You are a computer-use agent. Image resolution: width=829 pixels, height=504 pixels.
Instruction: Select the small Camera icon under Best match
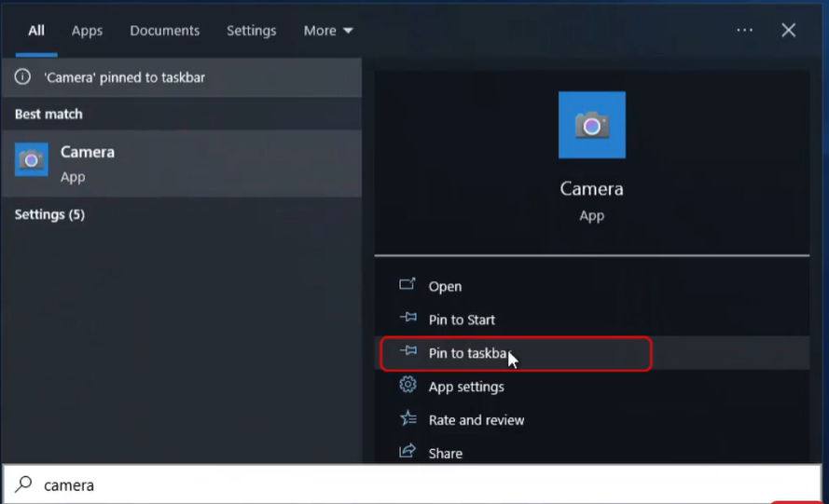[x=32, y=160]
